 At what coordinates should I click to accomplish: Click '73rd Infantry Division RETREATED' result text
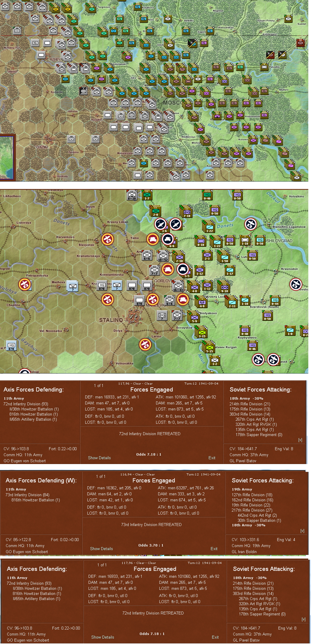coord(151,525)
